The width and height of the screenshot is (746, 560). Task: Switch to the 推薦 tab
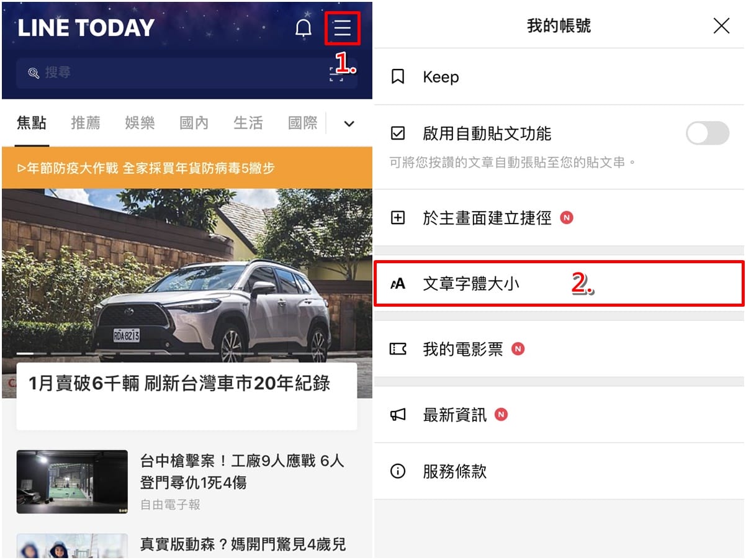click(x=86, y=123)
